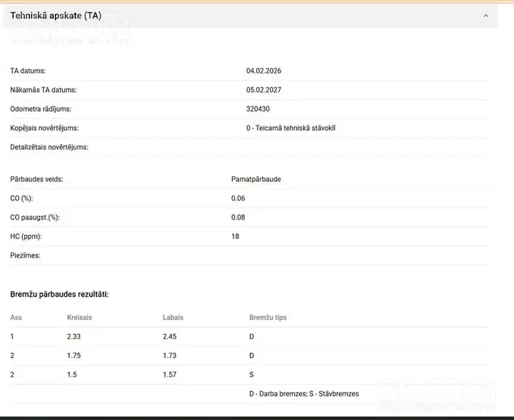Select odometer value 320430

coord(258,109)
